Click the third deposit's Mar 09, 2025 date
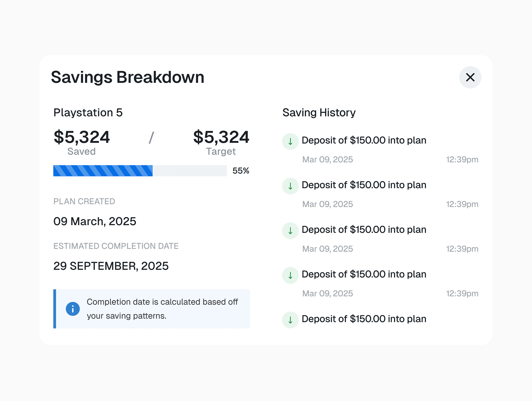The width and height of the screenshot is (532, 401). pyautogui.click(x=327, y=249)
